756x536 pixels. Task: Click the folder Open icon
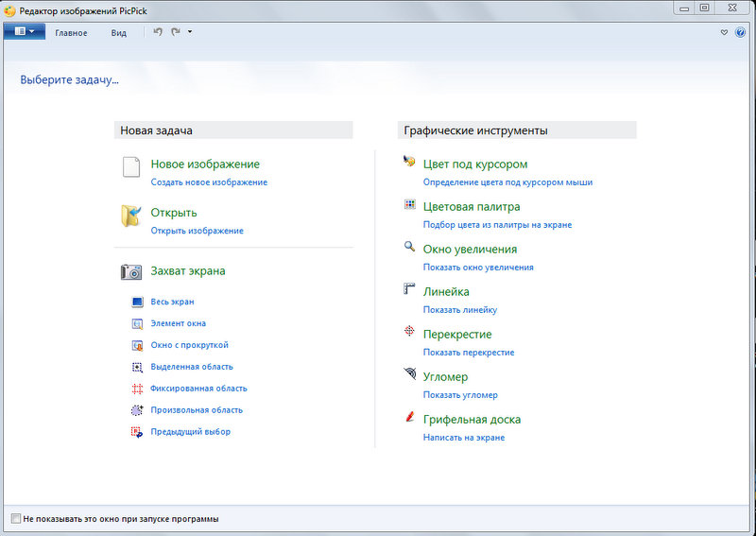(131, 216)
